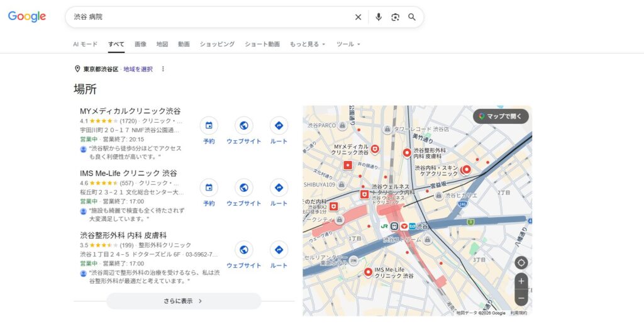Click review quote starting 渋谷周辺で整形外科

coord(155,277)
